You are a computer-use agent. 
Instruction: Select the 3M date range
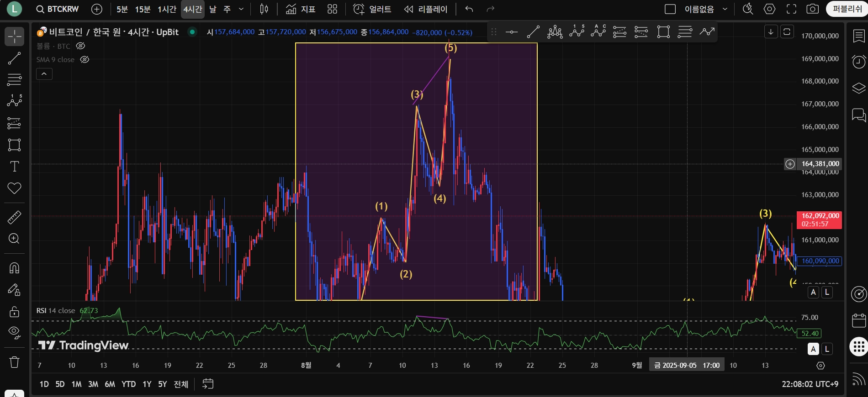(x=93, y=384)
